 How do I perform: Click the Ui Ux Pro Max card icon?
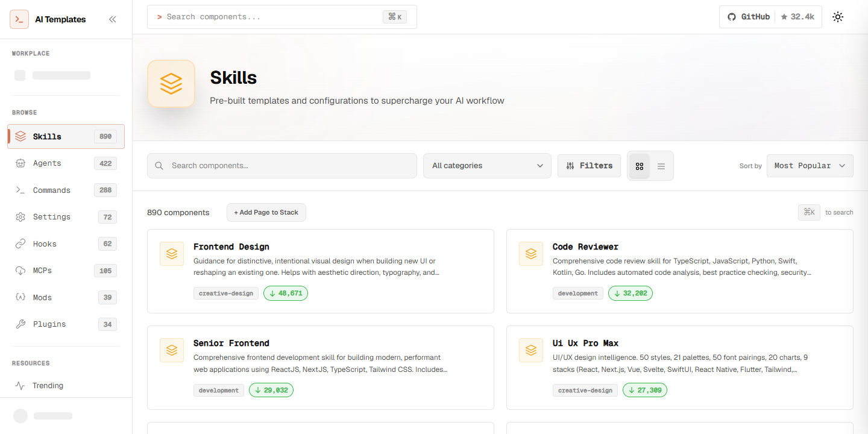point(531,350)
